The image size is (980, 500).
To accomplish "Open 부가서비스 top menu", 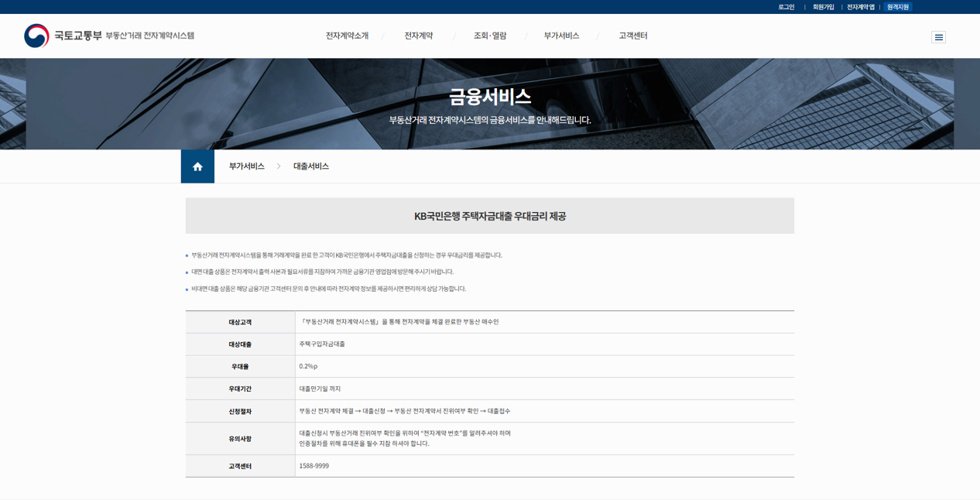I will 561,36.
